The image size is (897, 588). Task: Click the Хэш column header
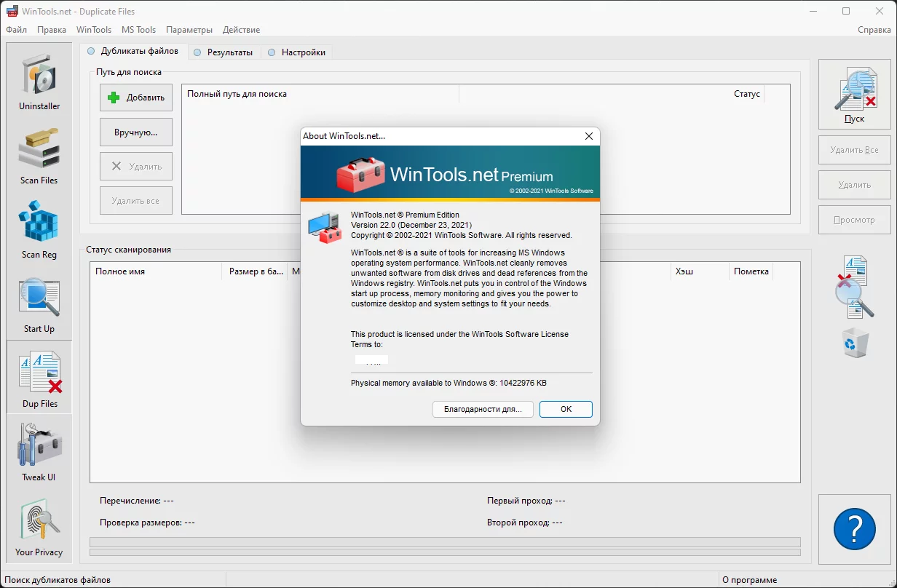point(699,271)
